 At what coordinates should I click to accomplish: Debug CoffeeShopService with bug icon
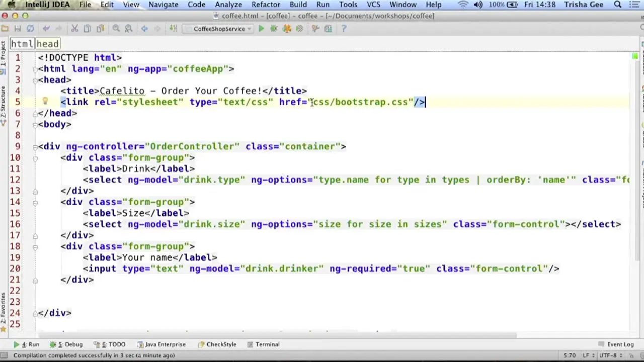[274, 29]
